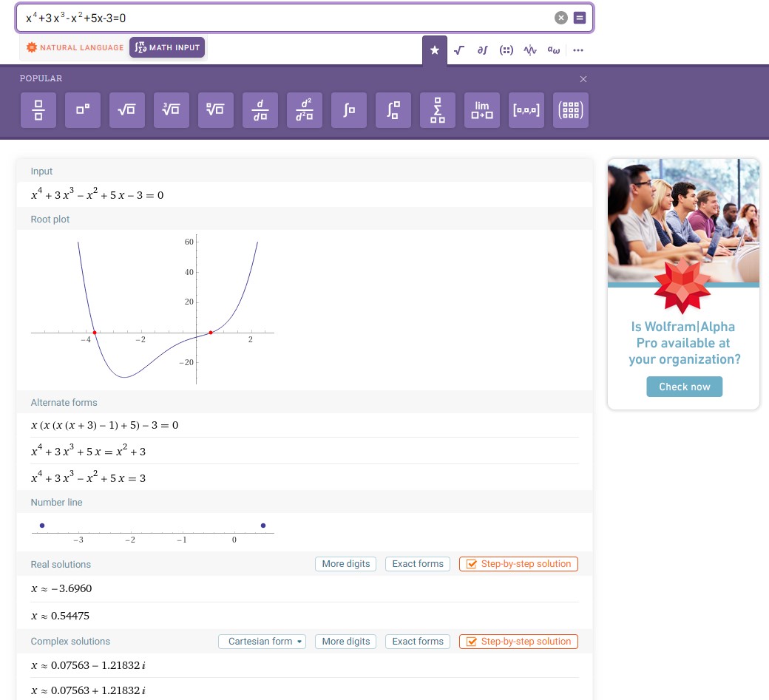Image resolution: width=769 pixels, height=700 pixels.
Task: Open the matrix brackets tab
Action: (x=506, y=50)
